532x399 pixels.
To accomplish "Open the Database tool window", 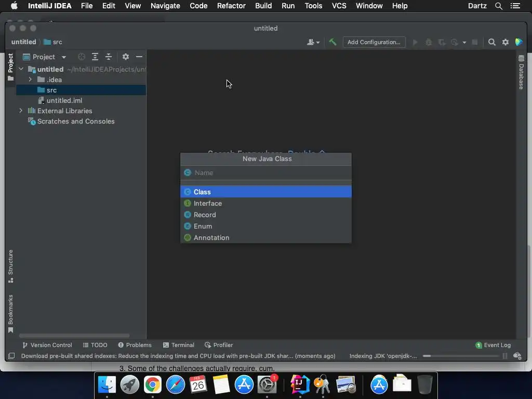I will 522,72.
